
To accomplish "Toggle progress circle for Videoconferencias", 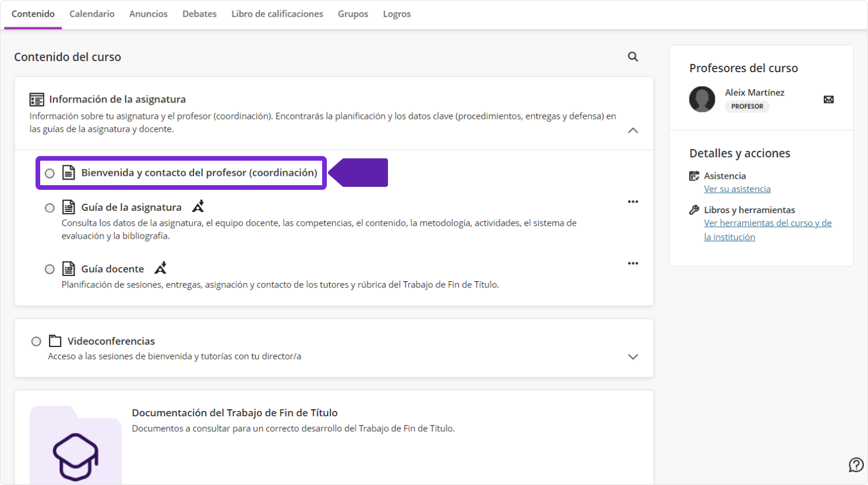I will [x=36, y=342].
